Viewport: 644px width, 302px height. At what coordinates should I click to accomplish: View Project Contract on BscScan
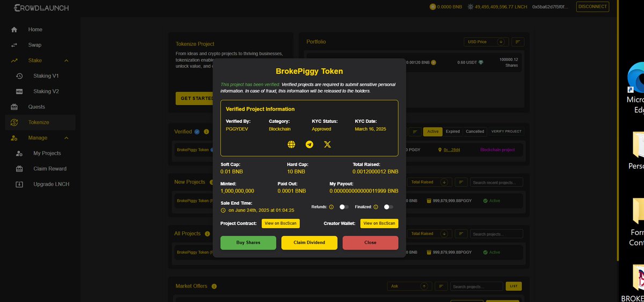point(280,223)
